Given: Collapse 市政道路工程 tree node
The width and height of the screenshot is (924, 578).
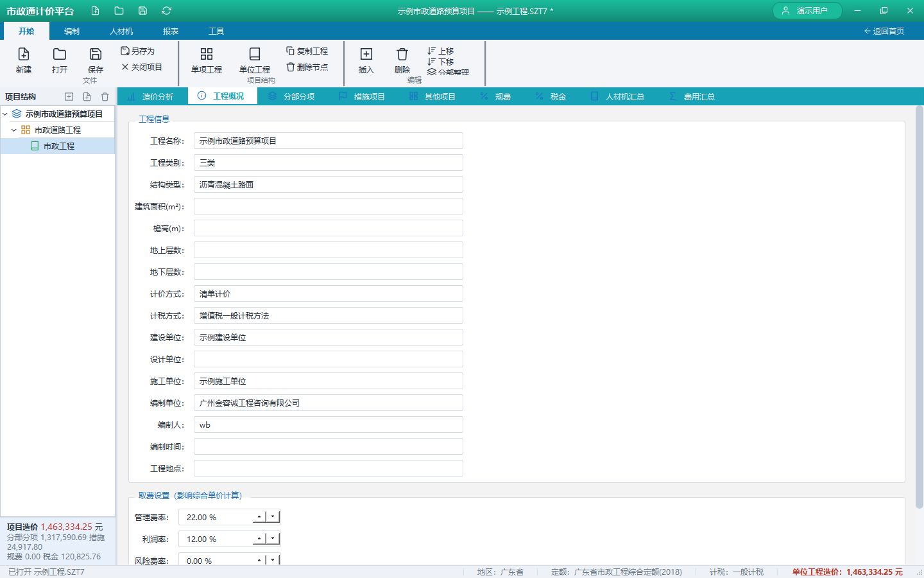Looking at the screenshot, I should tap(13, 130).
